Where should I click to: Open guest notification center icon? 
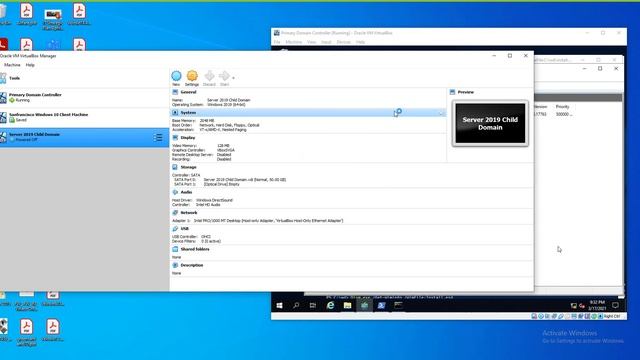click(616, 305)
